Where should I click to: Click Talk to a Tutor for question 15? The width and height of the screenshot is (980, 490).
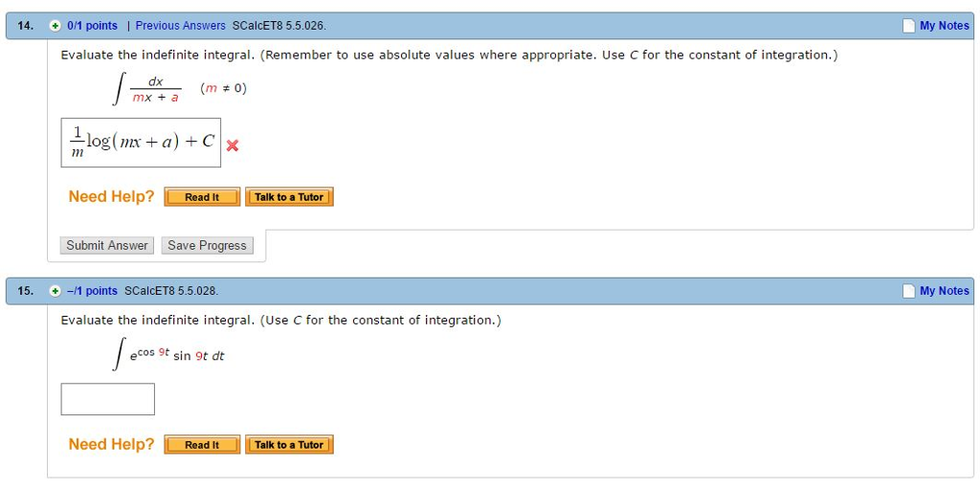coord(289,445)
